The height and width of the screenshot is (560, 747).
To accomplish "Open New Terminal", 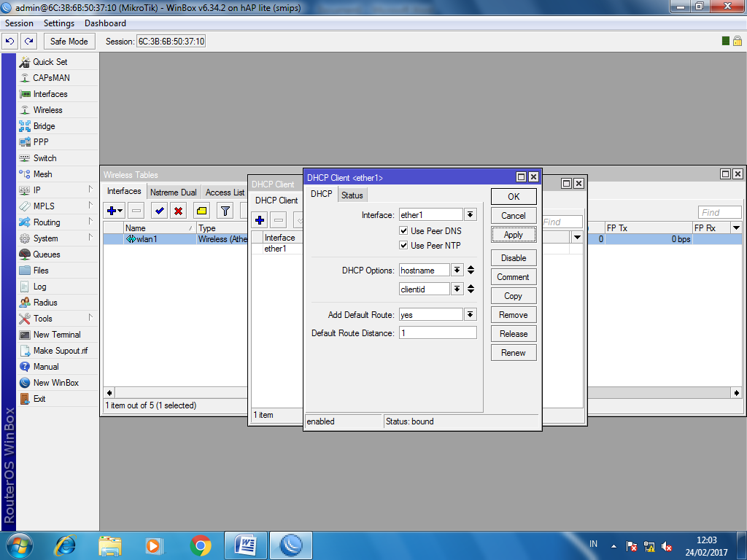I will (x=57, y=335).
